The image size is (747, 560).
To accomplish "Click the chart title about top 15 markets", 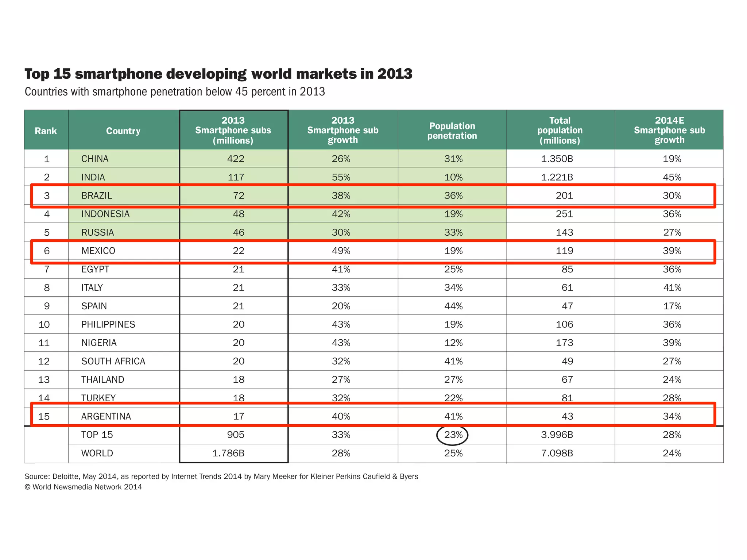I will [218, 74].
